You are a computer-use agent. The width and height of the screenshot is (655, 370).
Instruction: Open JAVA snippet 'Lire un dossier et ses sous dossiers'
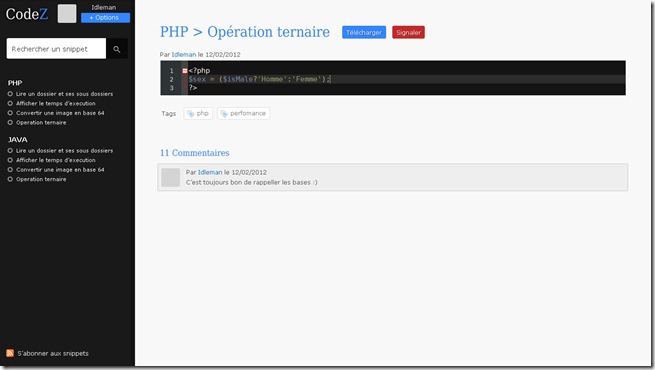point(64,151)
